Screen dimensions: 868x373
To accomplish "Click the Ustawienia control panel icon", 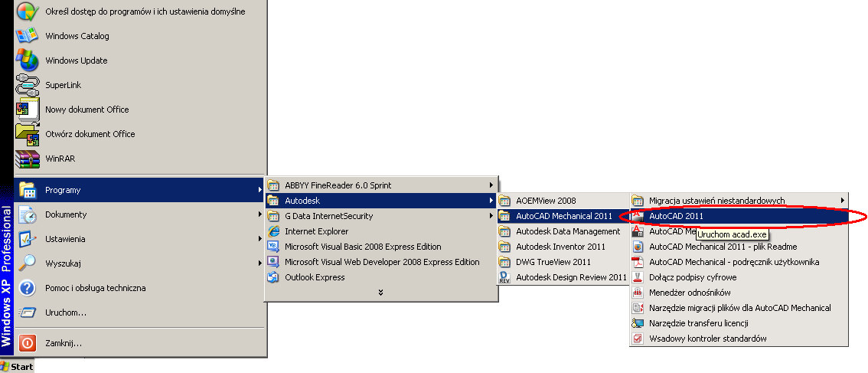I will (x=27, y=239).
